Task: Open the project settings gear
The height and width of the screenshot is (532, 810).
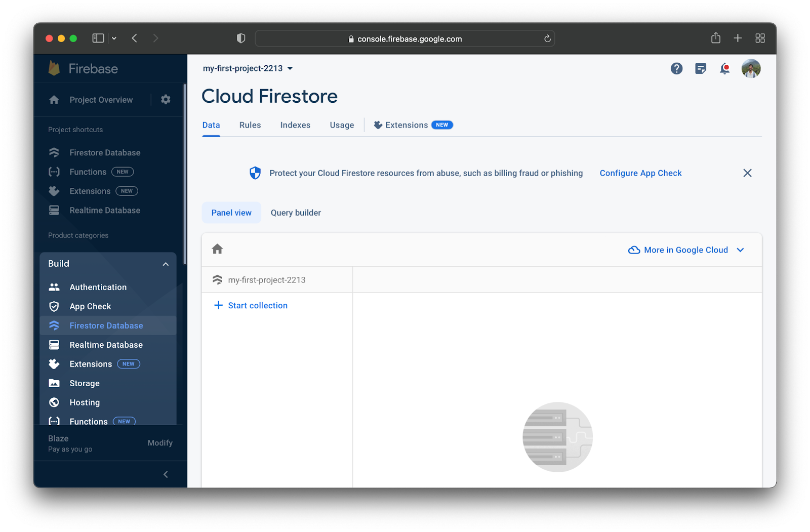Action: (166, 99)
